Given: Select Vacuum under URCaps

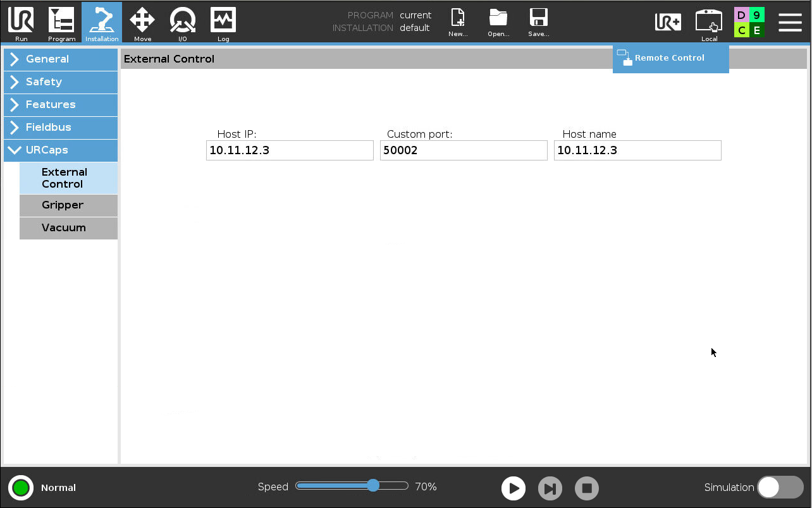Looking at the screenshot, I should pyautogui.click(x=68, y=228).
